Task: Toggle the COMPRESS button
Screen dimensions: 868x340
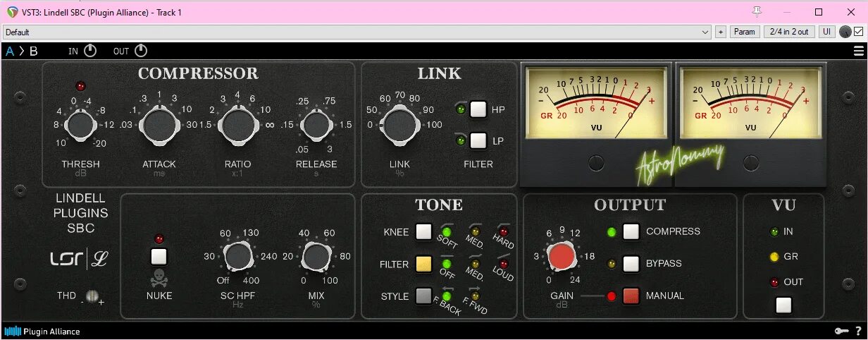Action: click(631, 231)
